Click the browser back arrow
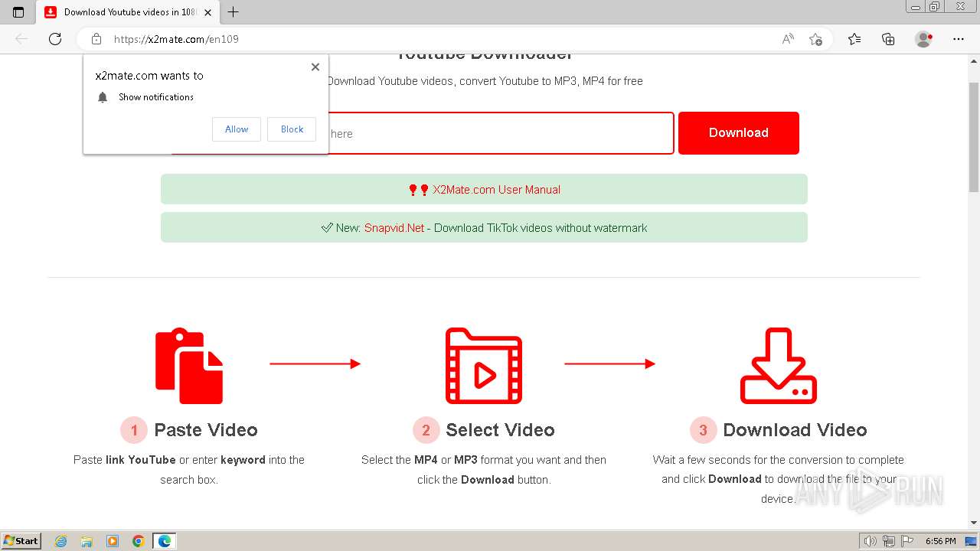The image size is (980, 551). pyautogui.click(x=21, y=39)
